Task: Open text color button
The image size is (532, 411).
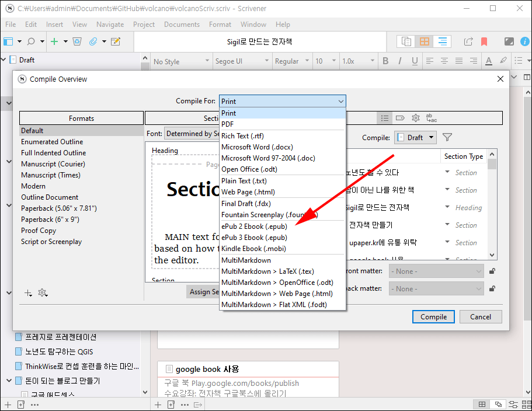Action: (489, 61)
